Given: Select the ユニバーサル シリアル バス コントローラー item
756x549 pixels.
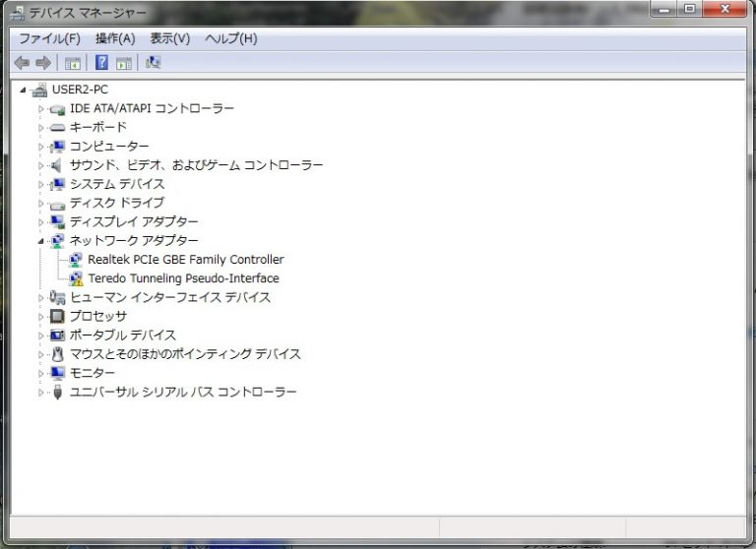Looking at the screenshot, I should [x=182, y=392].
